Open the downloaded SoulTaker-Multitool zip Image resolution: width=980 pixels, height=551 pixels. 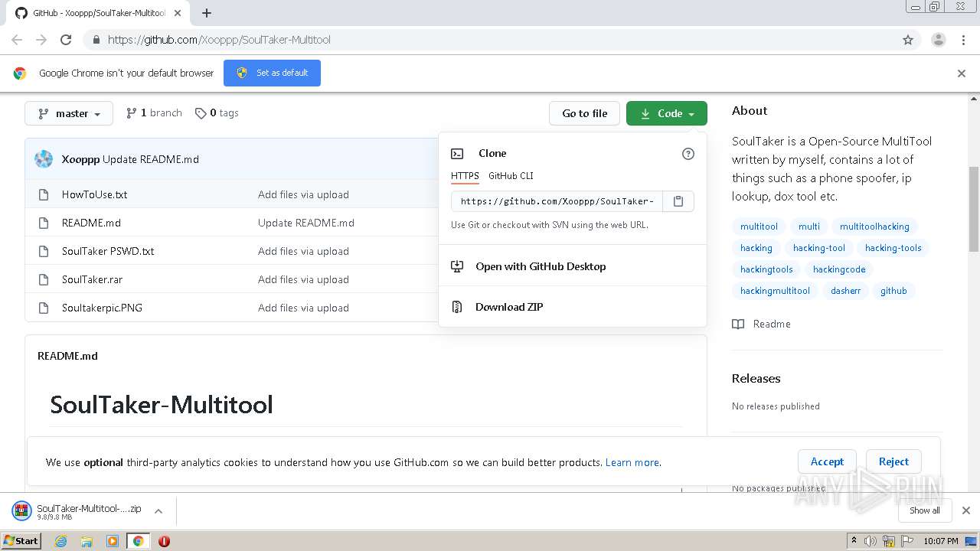pyautogui.click(x=77, y=511)
